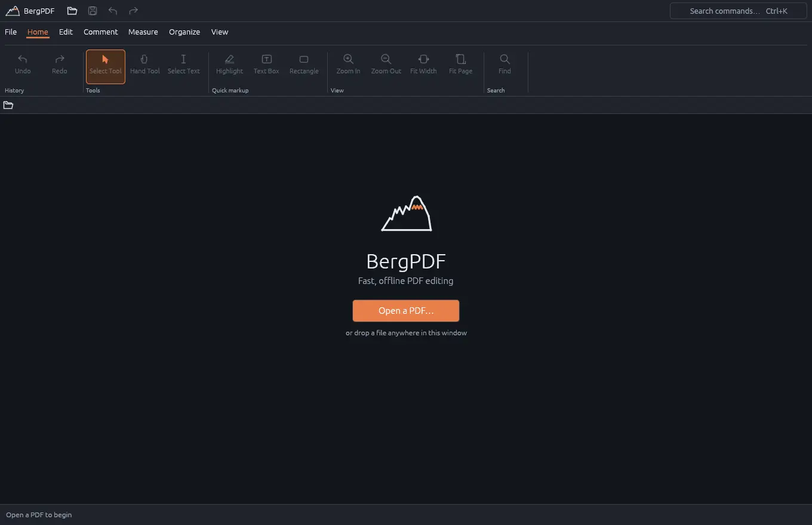812x525 pixels.
Task: Click the Open a PDF… button
Action: click(406, 311)
